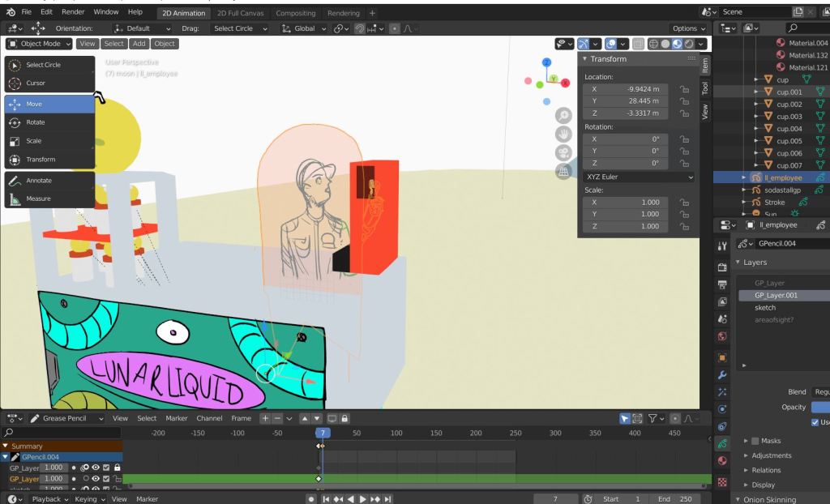Click the Add button in viewport header
This screenshot has height=504, width=830.
point(139,44)
